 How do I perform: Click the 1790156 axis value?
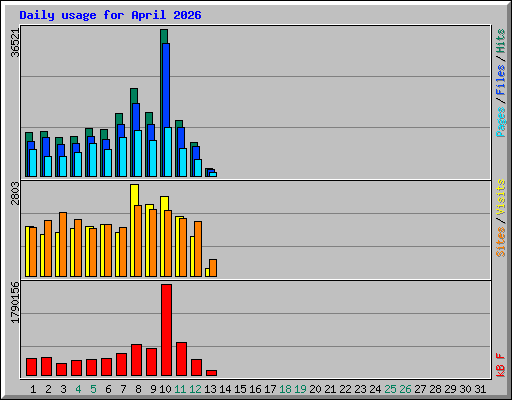click(15, 302)
